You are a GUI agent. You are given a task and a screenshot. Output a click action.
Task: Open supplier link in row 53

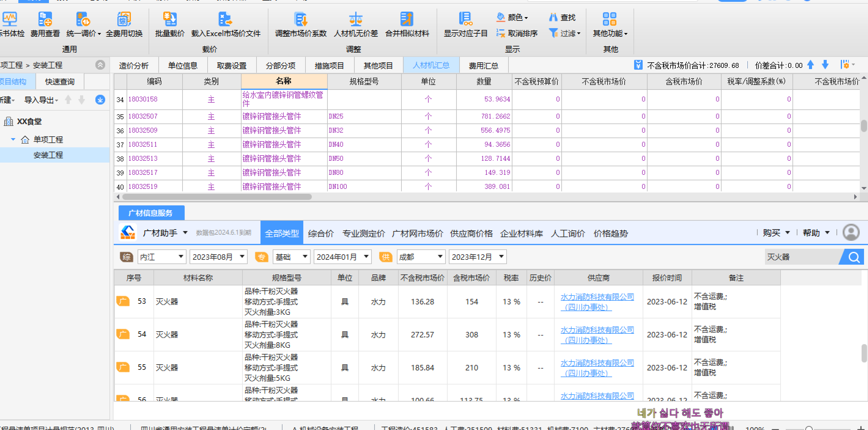[x=597, y=302]
